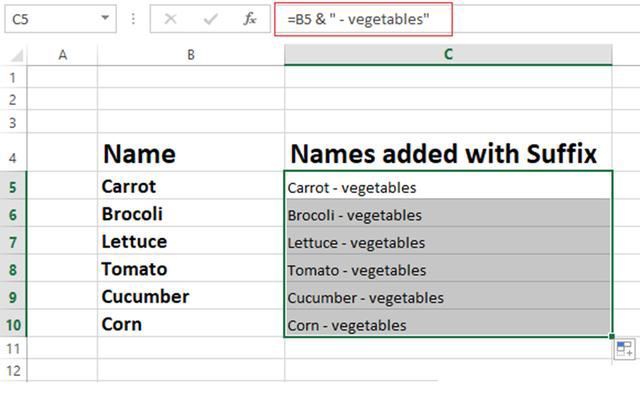The width and height of the screenshot is (640, 401).
Task: Click the formula bar resize dots handle
Action: tap(133, 19)
